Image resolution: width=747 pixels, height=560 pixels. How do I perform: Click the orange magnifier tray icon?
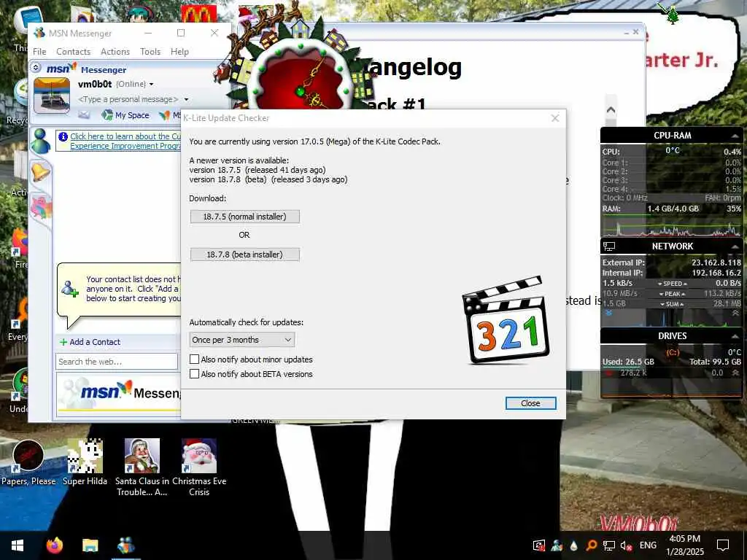(591, 545)
